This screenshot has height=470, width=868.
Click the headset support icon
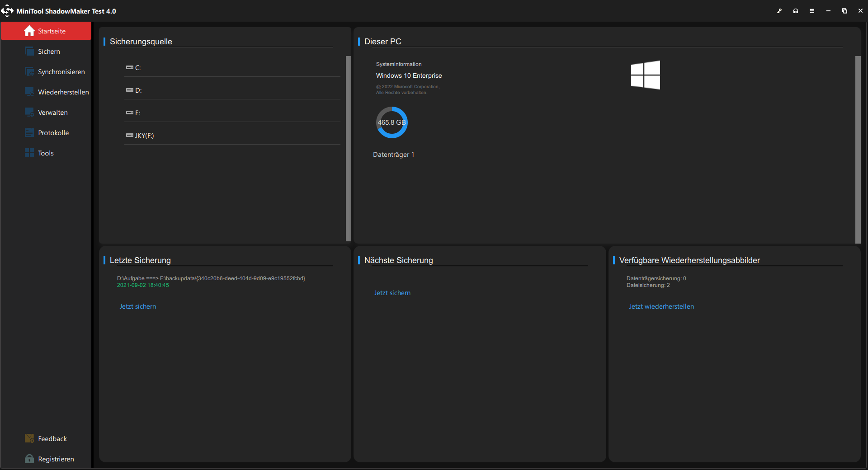(796, 11)
